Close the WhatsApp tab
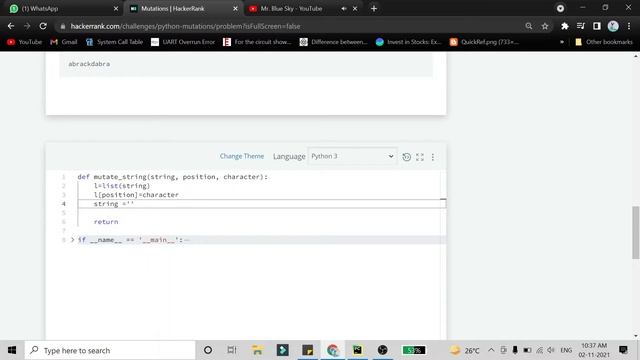The width and height of the screenshot is (640, 360). click(116, 9)
